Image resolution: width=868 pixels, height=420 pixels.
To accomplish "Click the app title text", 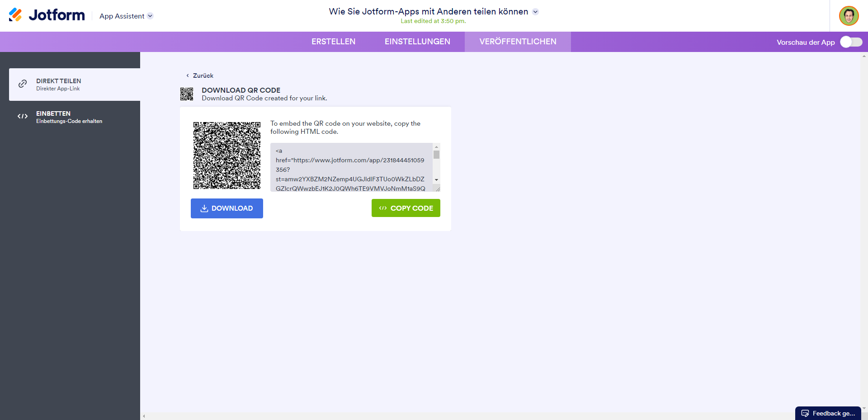I will tap(429, 12).
